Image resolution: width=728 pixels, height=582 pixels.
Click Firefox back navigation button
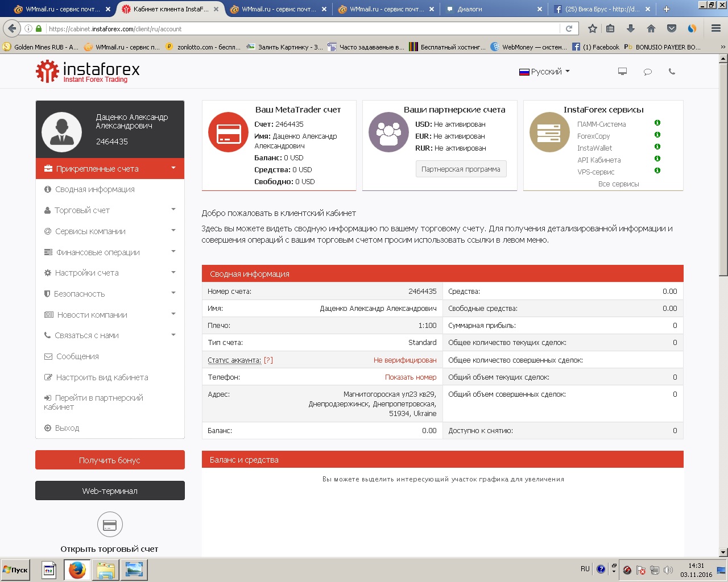click(12, 28)
